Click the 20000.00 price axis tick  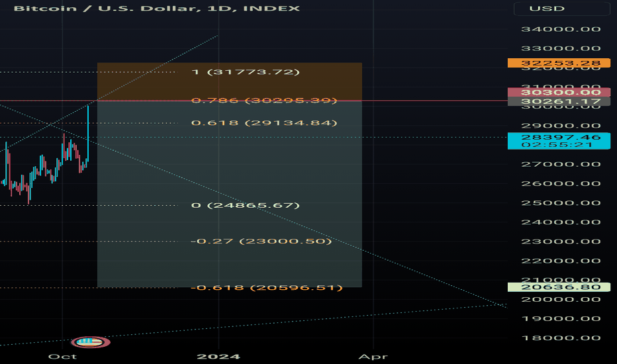point(561,299)
